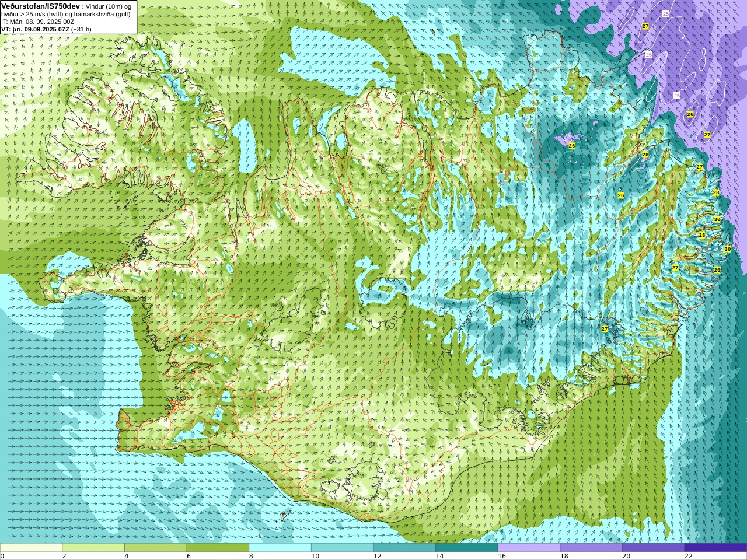Click the 'Veðurstofan/IS750dev' title text
Image resolution: width=747 pixels, height=560 pixels.
[40, 6]
